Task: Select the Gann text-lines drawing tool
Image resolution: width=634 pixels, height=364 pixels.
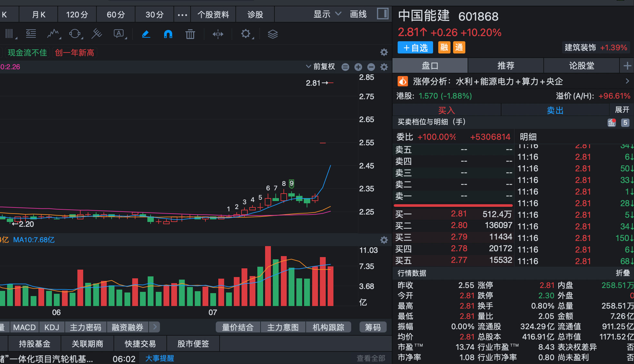Action: pos(31,34)
